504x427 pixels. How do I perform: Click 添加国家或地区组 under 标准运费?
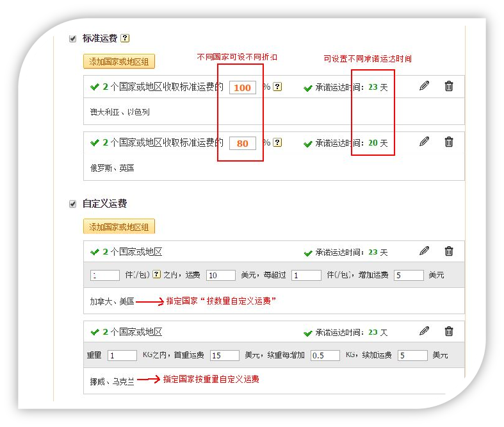coord(119,62)
